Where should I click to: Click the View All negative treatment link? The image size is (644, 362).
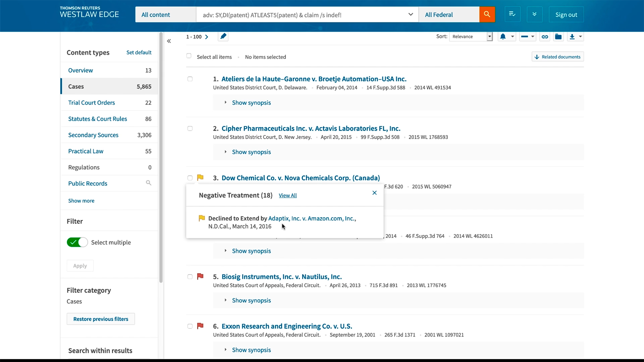[x=287, y=195]
